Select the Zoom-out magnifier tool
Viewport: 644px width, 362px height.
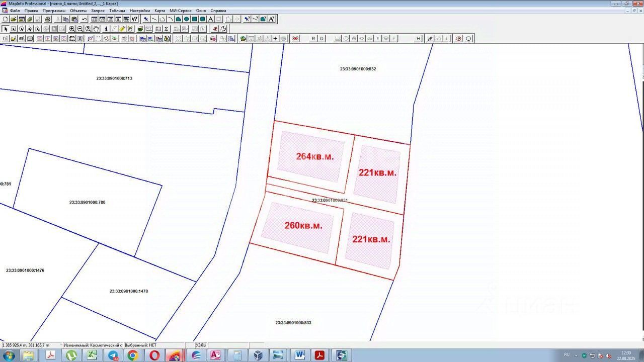pos(80,29)
